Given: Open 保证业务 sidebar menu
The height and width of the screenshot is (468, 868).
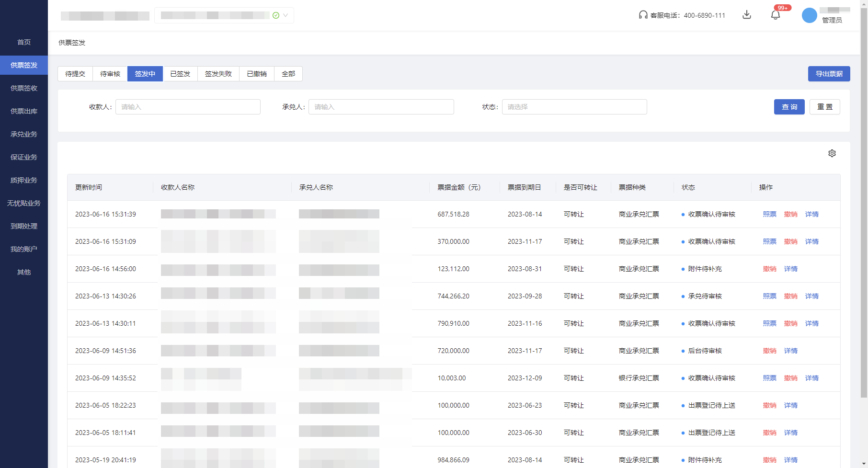Looking at the screenshot, I should point(24,157).
